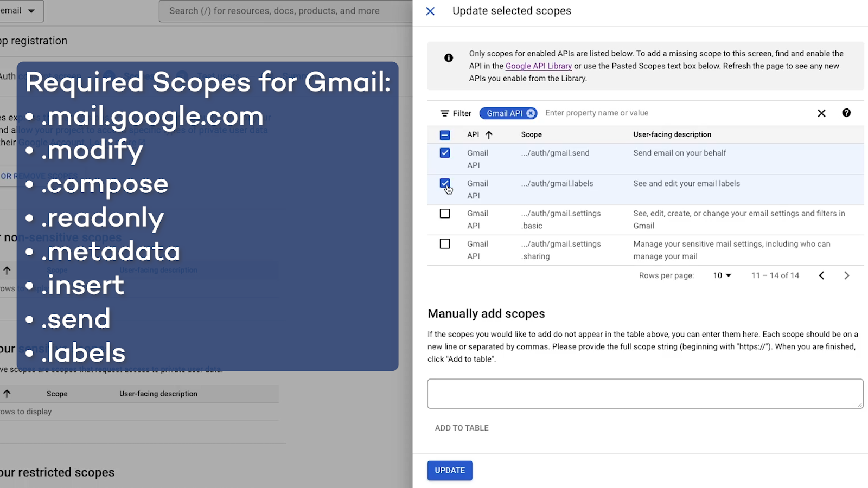Click the search resources and docs bar
Screen dimensions: 868x488
click(286, 11)
